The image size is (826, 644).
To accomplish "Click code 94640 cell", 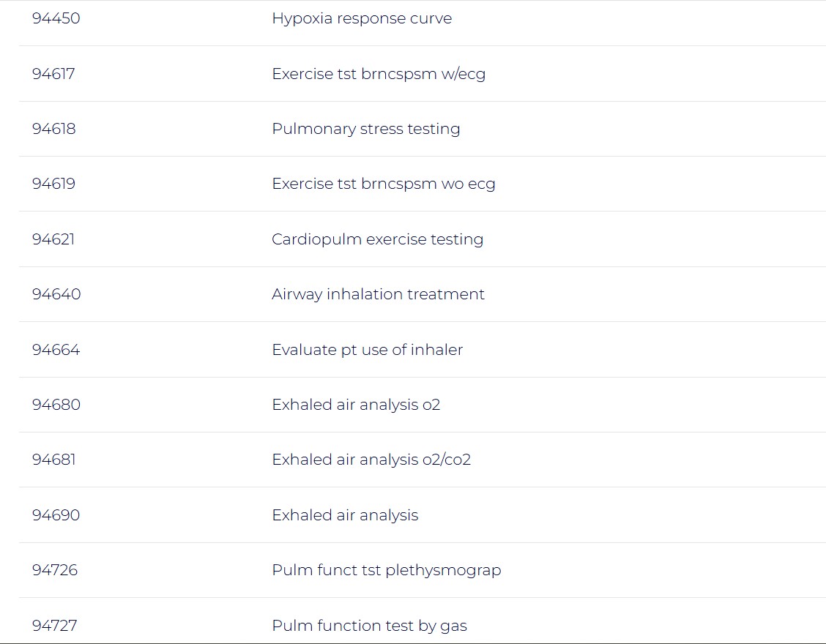I will tap(56, 294).
